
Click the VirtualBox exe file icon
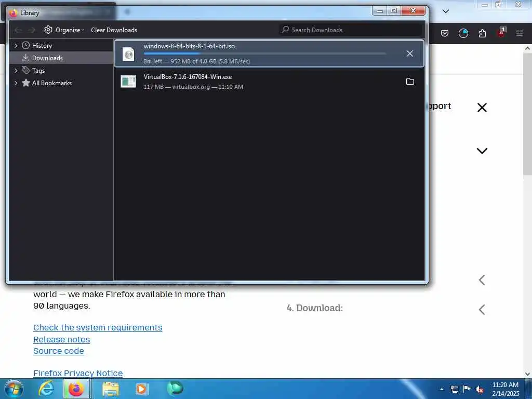coord(128,82)
